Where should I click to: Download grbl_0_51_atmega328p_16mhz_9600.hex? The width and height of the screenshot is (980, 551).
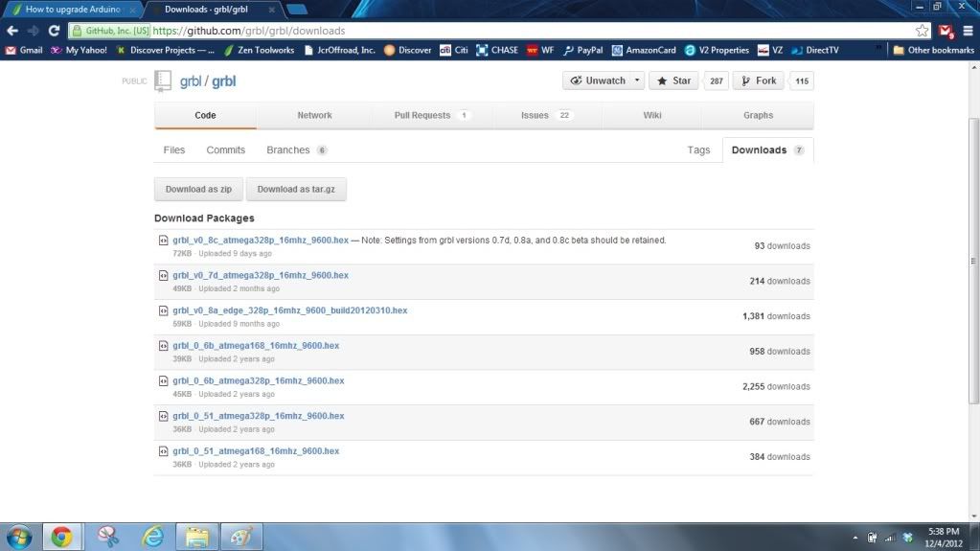pos(258,416)
